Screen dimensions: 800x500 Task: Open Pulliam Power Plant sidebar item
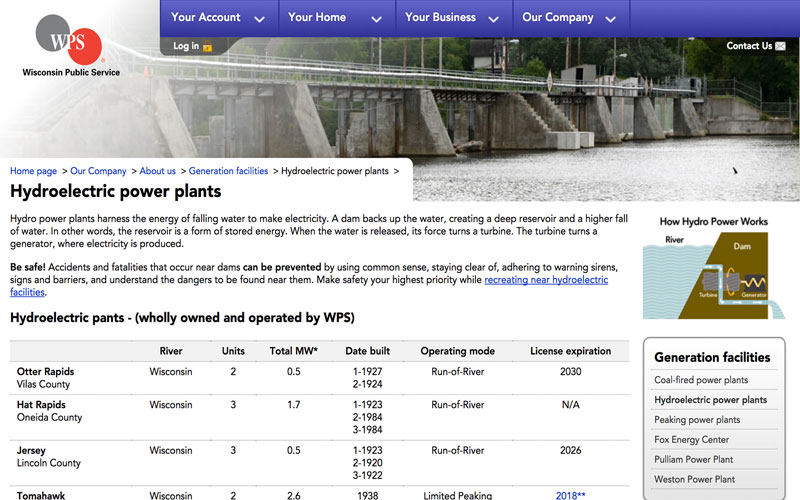[693, 460]
